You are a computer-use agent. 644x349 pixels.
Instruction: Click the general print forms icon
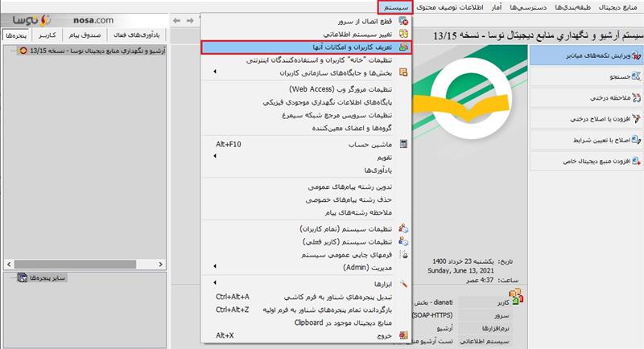coord(403,253)
